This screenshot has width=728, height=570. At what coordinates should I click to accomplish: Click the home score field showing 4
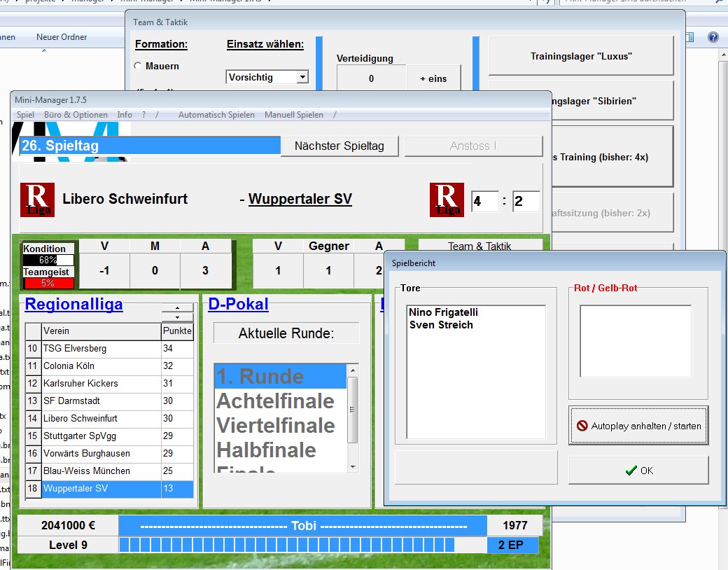[x=484, y=202]
